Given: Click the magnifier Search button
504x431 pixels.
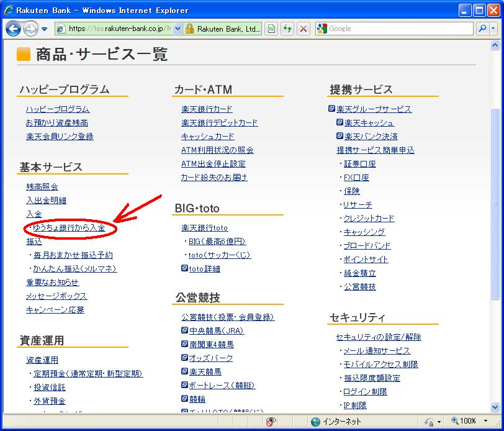Looking at the screenshot, I should click(x=482, y=29).
